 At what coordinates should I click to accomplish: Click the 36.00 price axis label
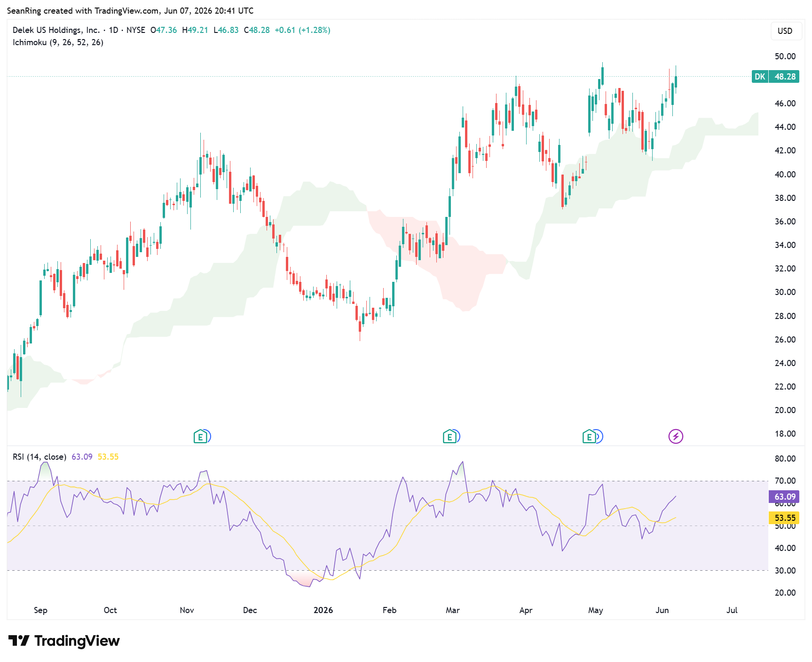pos(785,222)
